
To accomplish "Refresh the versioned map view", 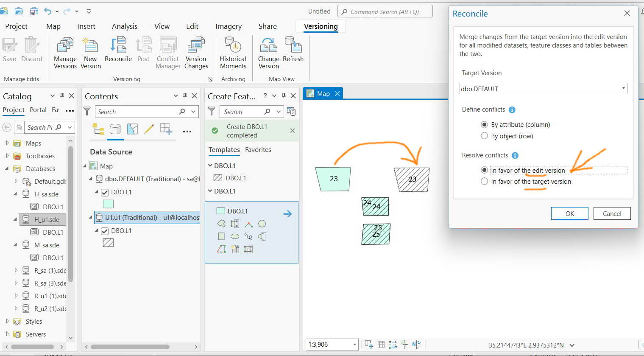I will [293, 50].
